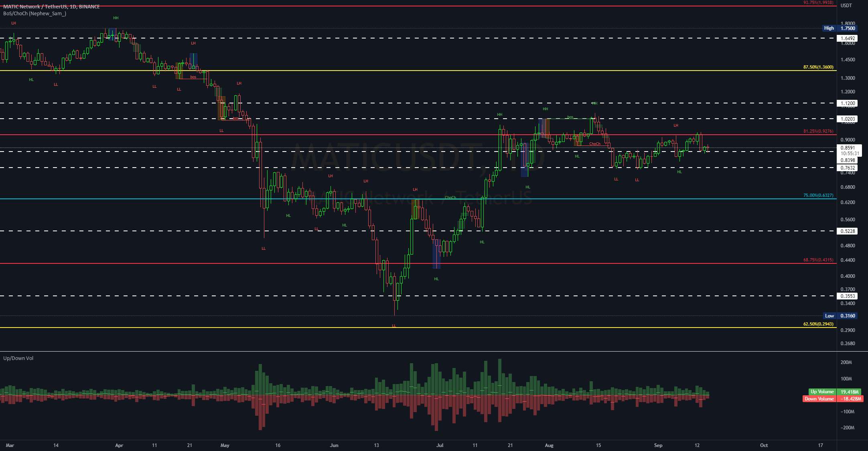Select the 68.75%(0.4315) level label
The height and width of the screenshot is (451, 868).
[818, 260]
